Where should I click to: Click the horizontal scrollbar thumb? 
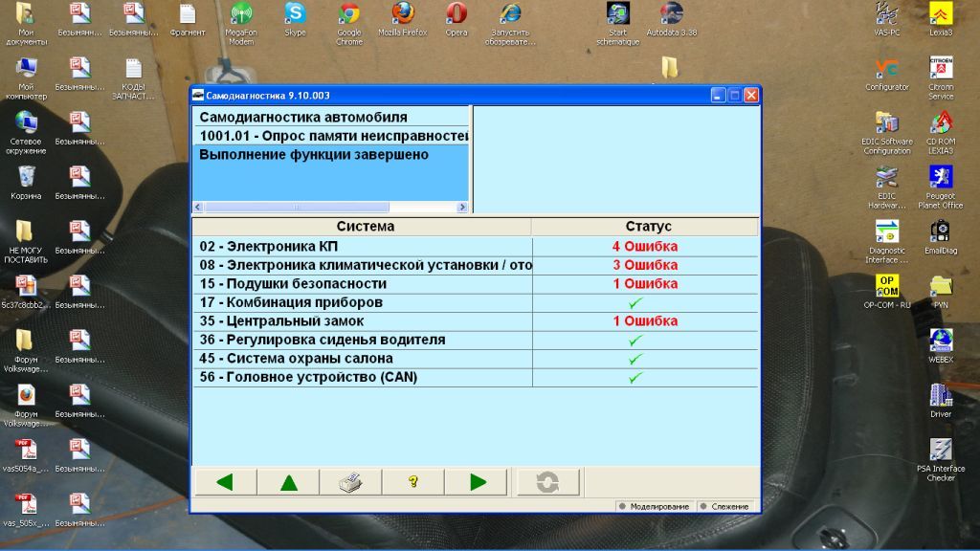(x=297, y=207)
